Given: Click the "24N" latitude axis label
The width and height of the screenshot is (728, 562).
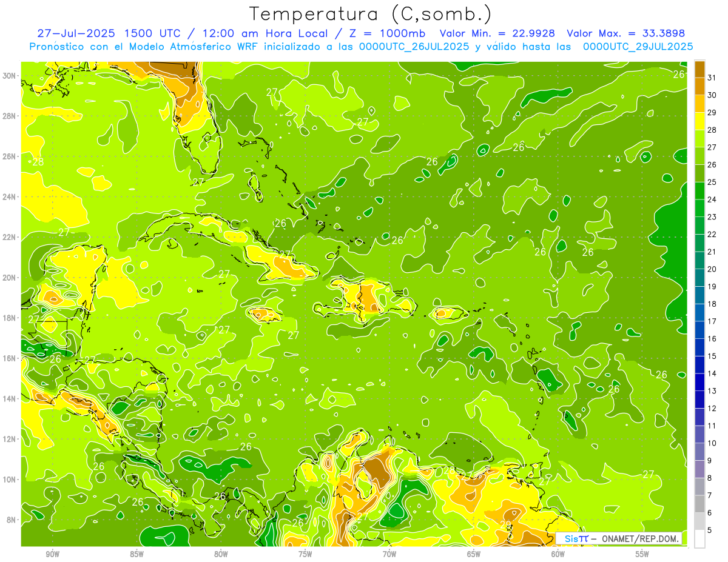Looking at the screenshot, I should 9,197.
